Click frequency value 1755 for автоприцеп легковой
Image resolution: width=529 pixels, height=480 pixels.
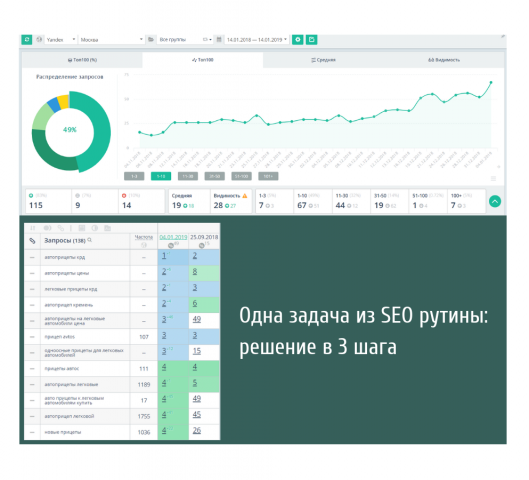[144, 416]
